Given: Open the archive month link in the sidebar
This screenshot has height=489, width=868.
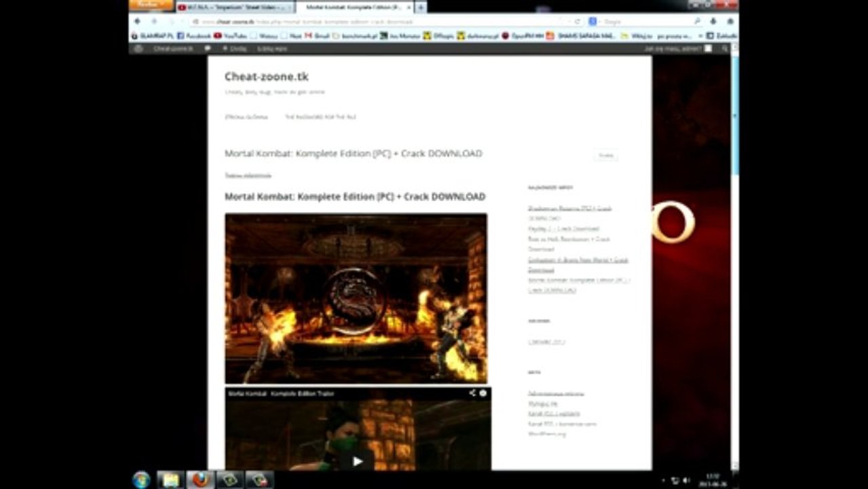Looking at the screenshot, I should pyautogui.click(x=546, y=342).
